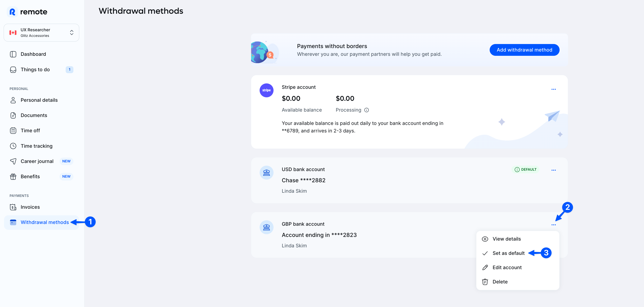This screenshot has width=644, height=307.
Task: Expand the UX Researcher company switcher
Action: click(41, 32)
